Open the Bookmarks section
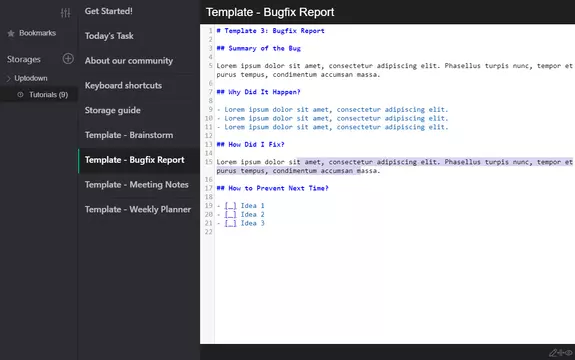The width and height of the screenshot is (575, 360). click(x=32, y=33)
